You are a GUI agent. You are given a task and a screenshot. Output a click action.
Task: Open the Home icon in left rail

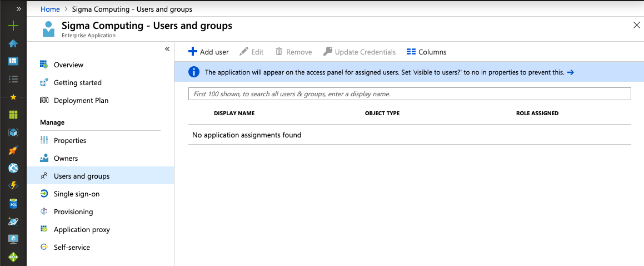pos(13,43)
